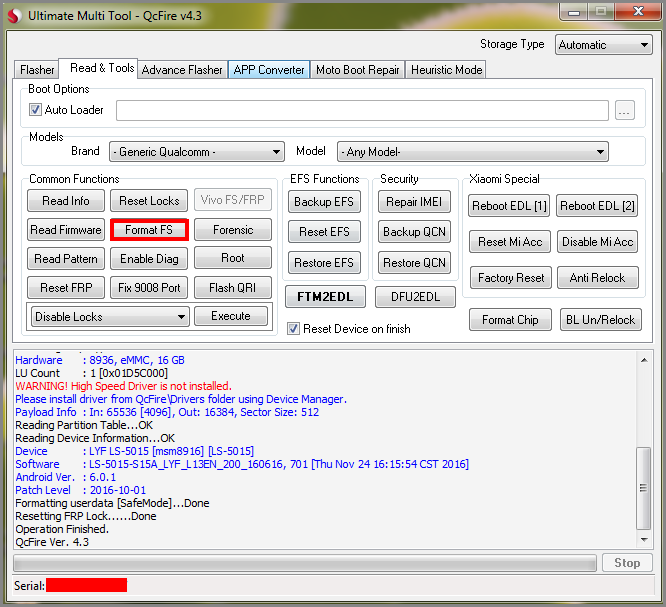The height and width of the screenshot is (607, 666).
Task: Click the BL Un/Relock button
Action: pyautogui.click(x=601, y=319)
